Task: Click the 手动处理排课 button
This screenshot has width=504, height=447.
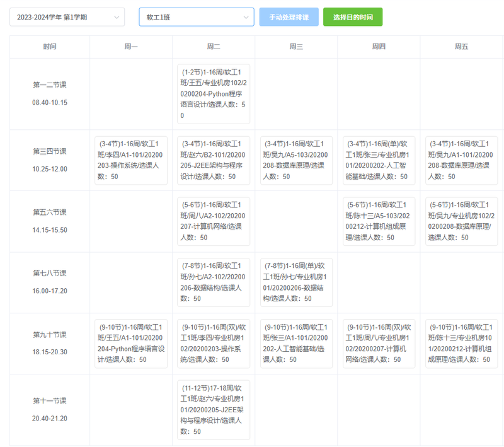Action: point(289,17)
